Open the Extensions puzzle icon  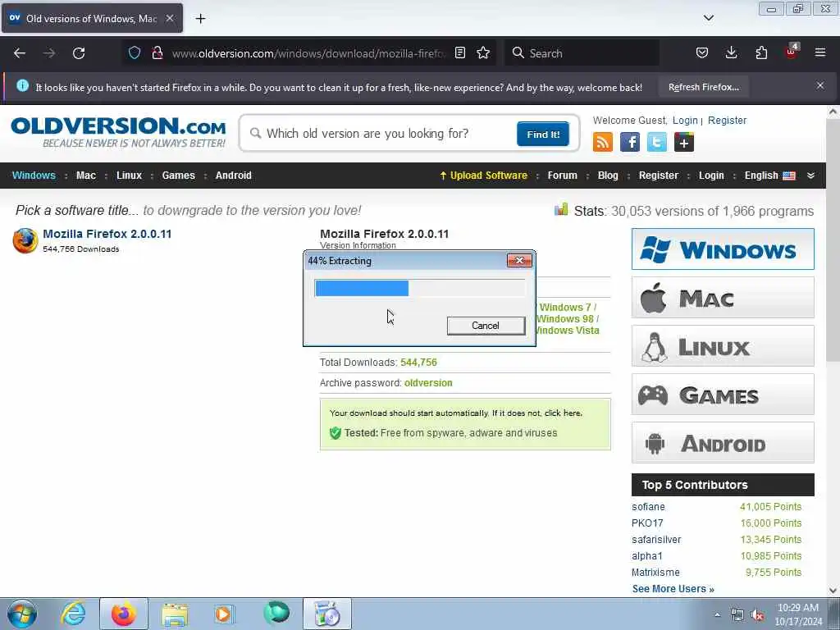(761, 52)
